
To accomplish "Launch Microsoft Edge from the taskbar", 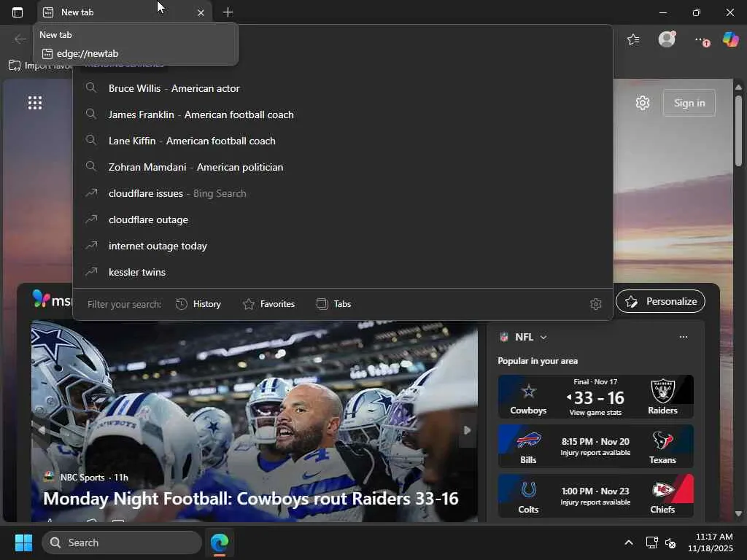I will [x=220, y=542].
